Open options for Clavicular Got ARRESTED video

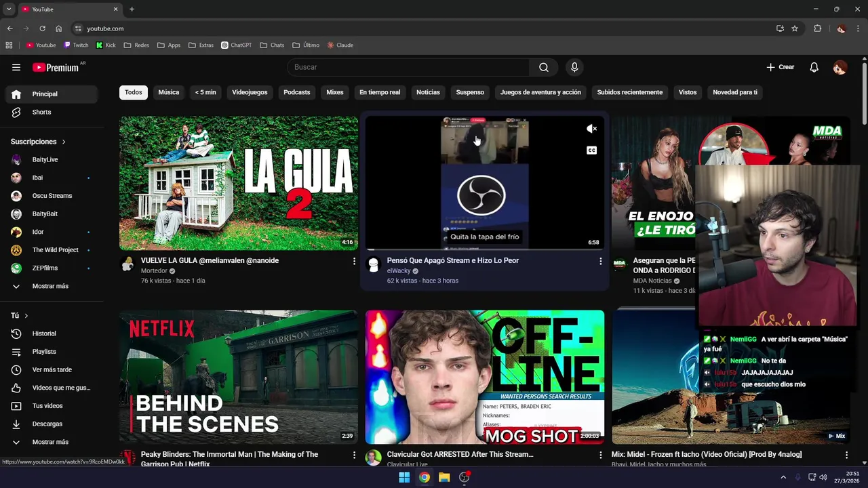click(x=600, y=455)
